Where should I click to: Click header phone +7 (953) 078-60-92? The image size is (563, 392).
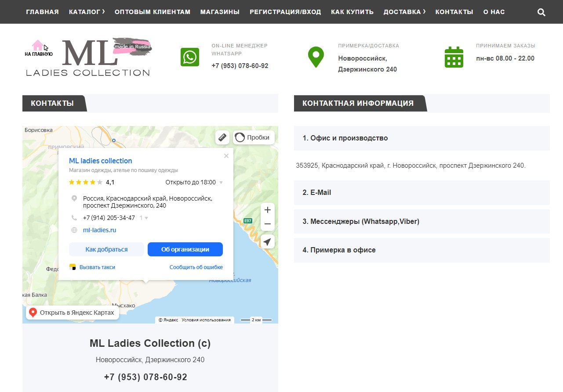pos(240,66)
